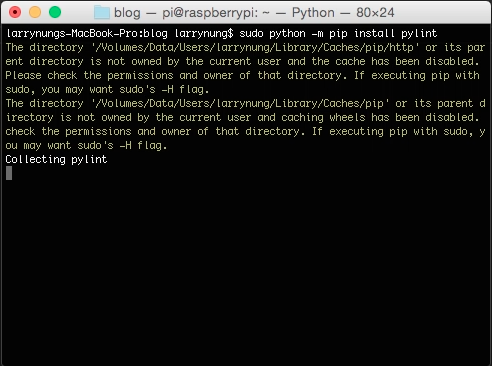
Task: Click the green zoom window button
Action: tap(55, 12)
